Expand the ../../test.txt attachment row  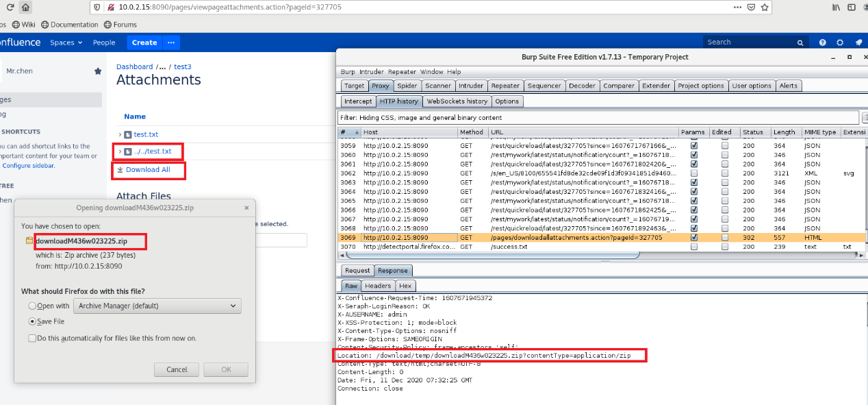tap(120, 151)
